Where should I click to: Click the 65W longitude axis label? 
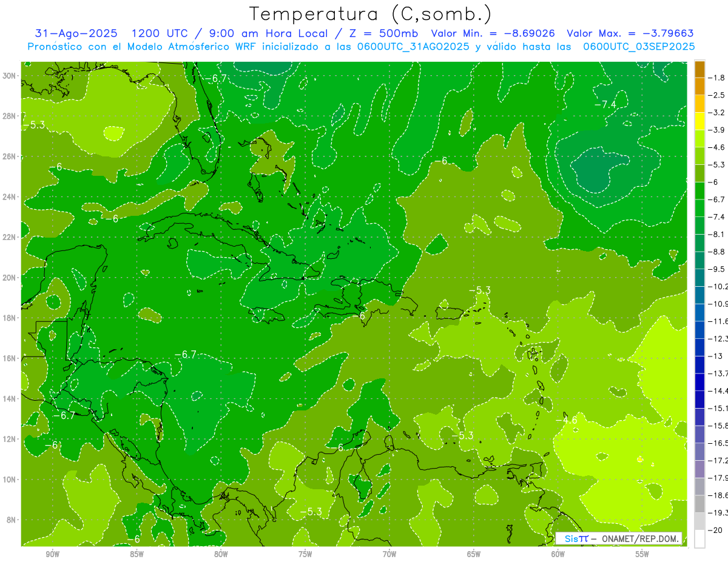[x=474, y=554]
